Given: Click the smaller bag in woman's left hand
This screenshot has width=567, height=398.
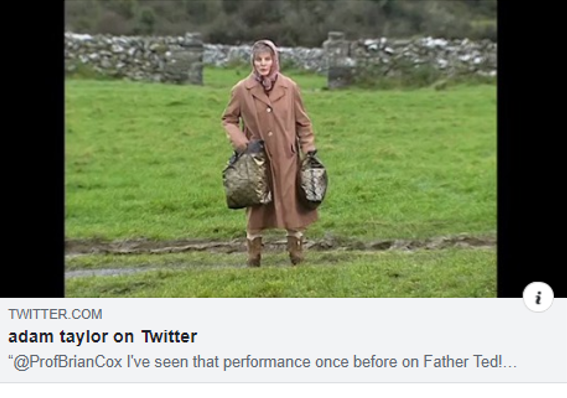Looking at the screenshot, I should click(x=312, y=181).
